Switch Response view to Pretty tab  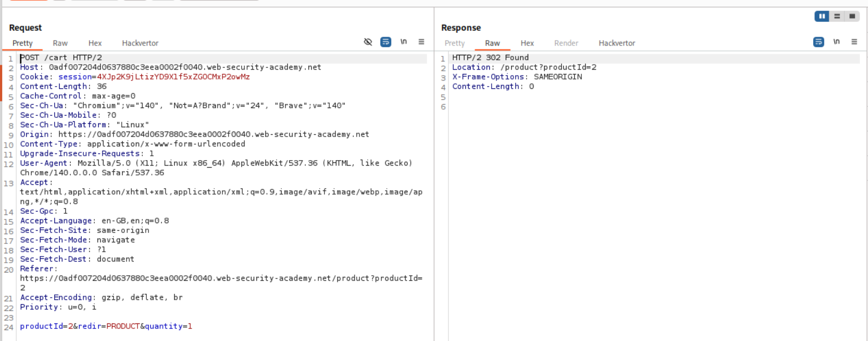[x=454, y=43]
